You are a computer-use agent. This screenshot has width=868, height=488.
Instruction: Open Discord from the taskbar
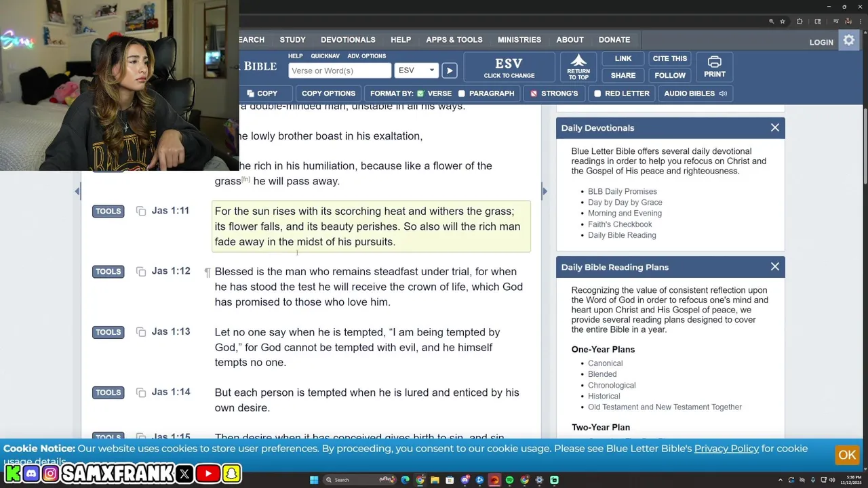465,480
